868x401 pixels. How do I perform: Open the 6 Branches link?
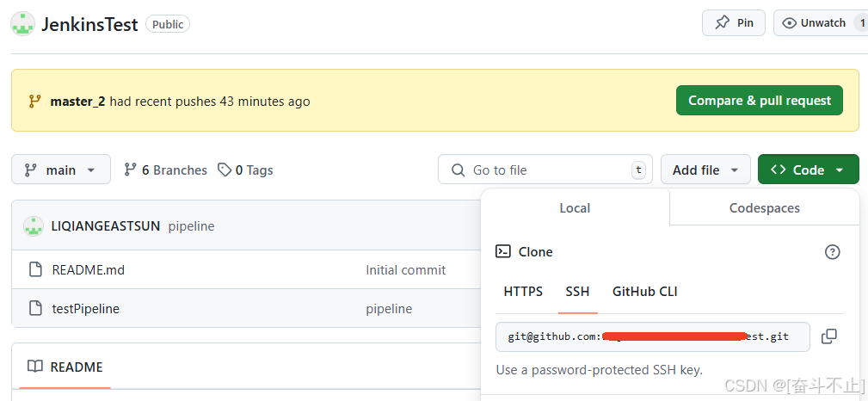click(x=165, y=170)
